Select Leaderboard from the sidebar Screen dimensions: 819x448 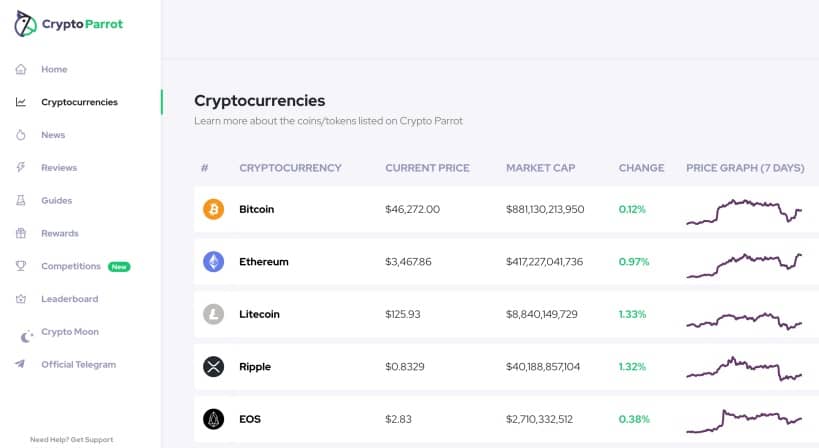pyautogui.click(x=70, y=299)
